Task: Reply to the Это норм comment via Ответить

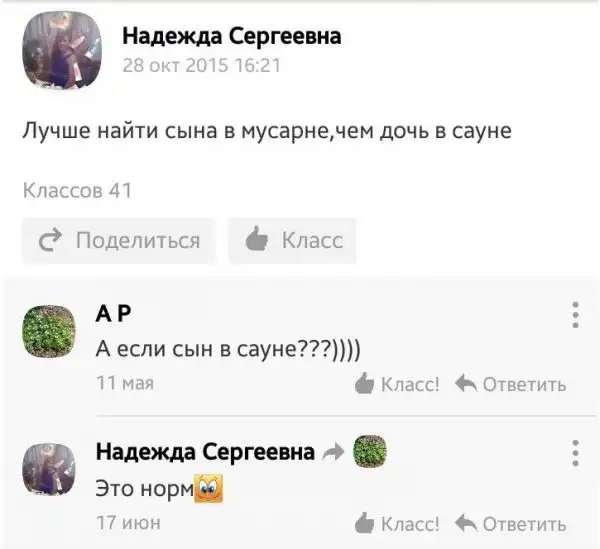Action: point(511,523)
